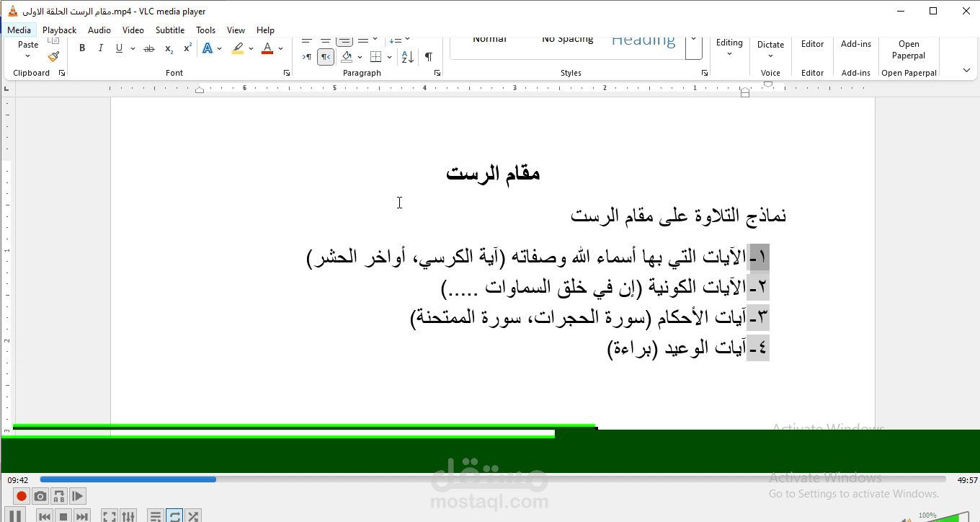The height and width of the screenshot is (522, 980).
Task: Open the Media menu
Action: tap(19, 30)
